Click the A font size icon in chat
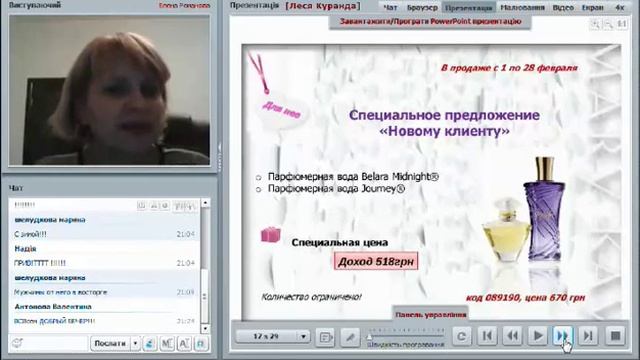This screenshot has height=360, width=640. coord(184,344)
